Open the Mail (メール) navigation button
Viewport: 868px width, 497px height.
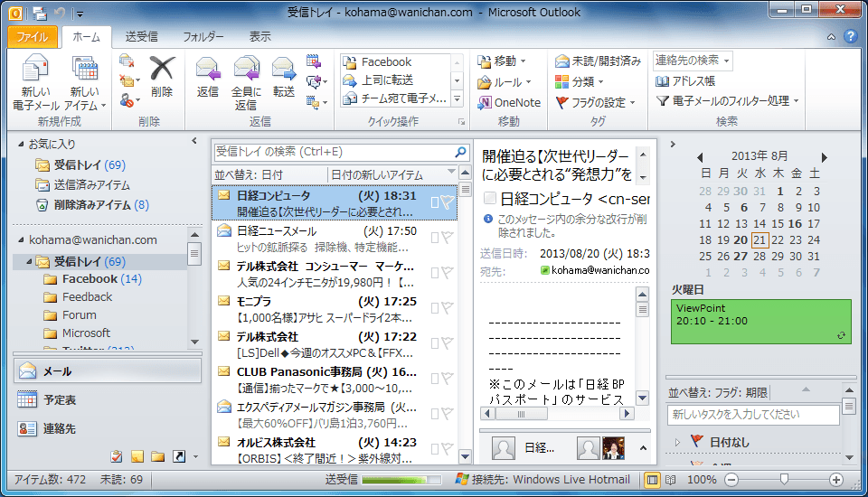[108, 370]
